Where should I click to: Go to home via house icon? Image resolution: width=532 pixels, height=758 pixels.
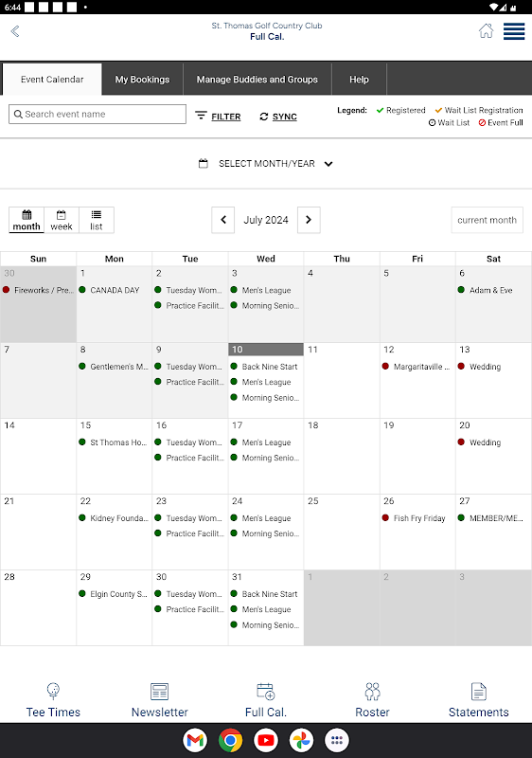click(x=487, y=31)
